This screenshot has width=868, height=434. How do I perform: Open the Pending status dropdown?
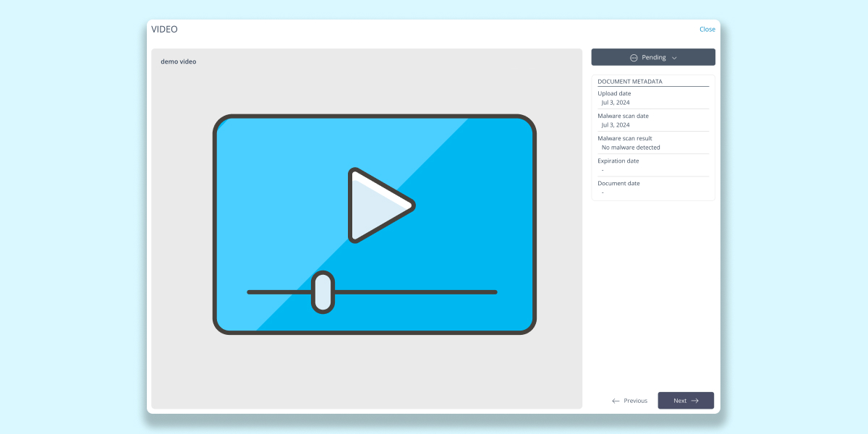pos(653,57)
